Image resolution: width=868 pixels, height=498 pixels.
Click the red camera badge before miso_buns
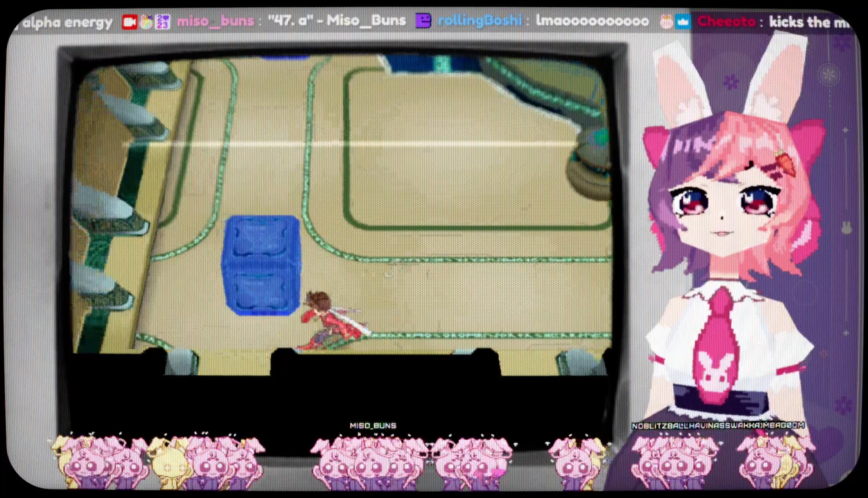pyautogui.click(x=129, y=22)
